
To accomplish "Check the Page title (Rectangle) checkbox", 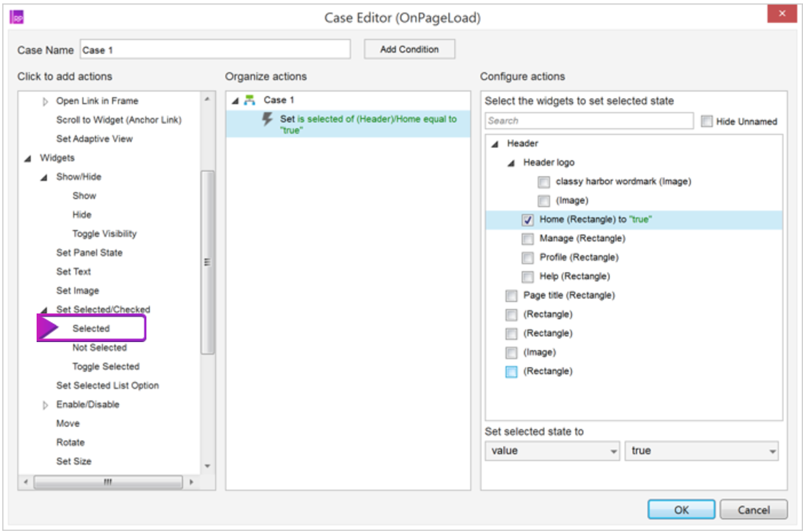I will (511, 296).
